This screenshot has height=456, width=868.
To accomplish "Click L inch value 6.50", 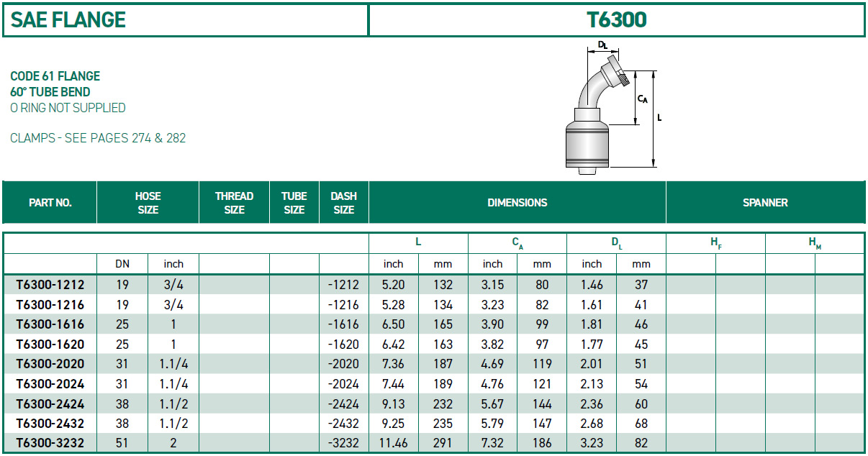I will point(393,324).
